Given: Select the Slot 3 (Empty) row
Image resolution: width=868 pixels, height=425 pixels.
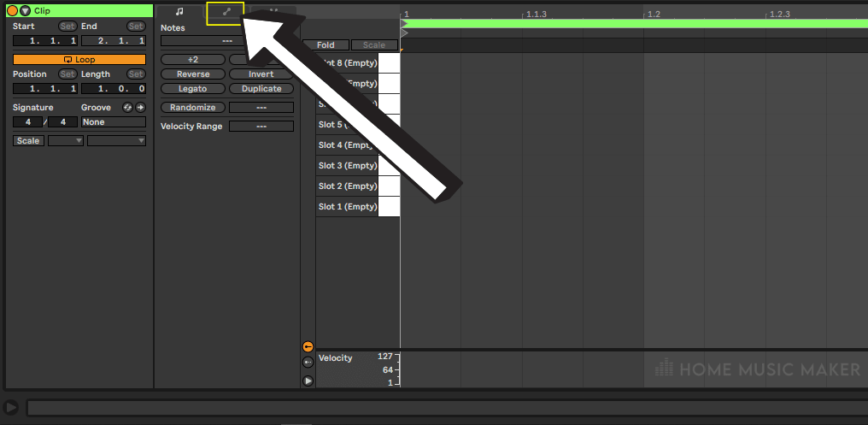Looking at the screenshot, I should pos(347,166).
